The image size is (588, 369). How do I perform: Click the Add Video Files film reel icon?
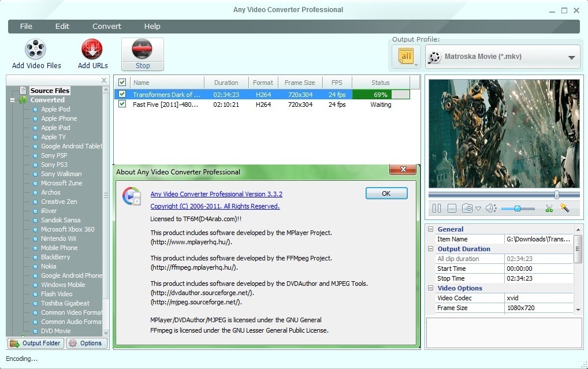[35, 49]
